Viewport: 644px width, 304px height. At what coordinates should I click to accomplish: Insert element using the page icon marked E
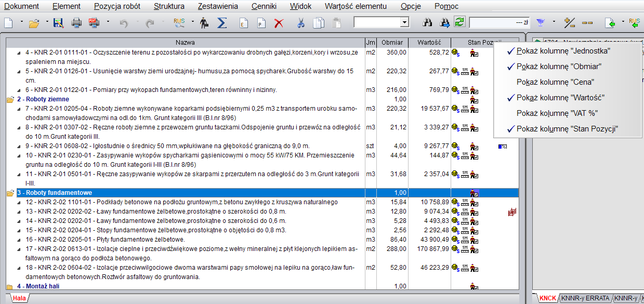(243, 23)
